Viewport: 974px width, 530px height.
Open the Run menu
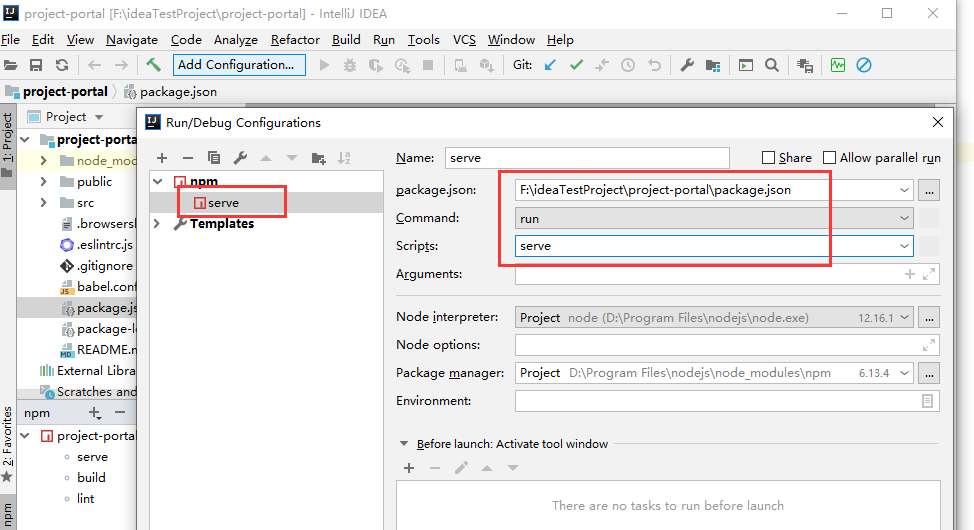coord(384,40)
